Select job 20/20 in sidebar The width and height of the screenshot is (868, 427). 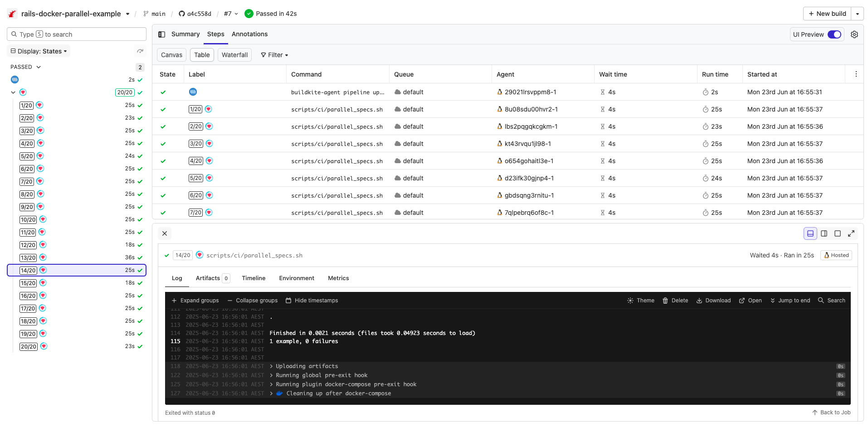point(77,346)
